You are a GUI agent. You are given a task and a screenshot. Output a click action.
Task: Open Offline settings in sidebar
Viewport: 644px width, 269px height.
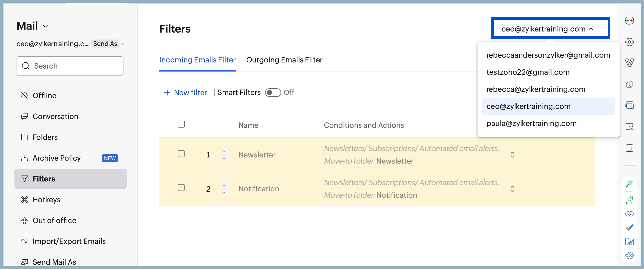coord(71,96)
